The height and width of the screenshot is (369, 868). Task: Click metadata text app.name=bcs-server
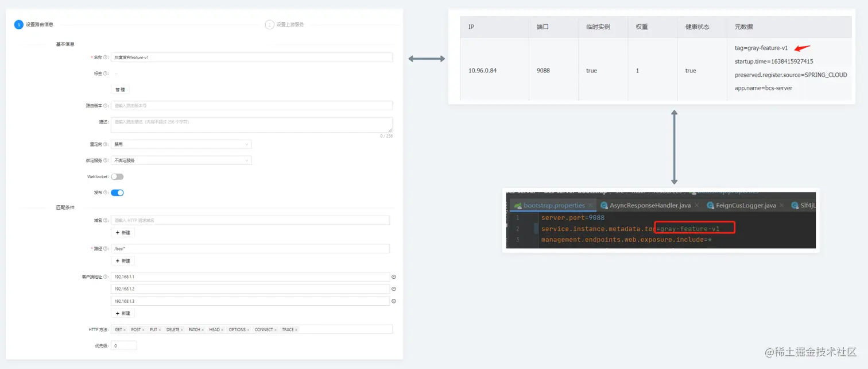click(x=764, y=88)
